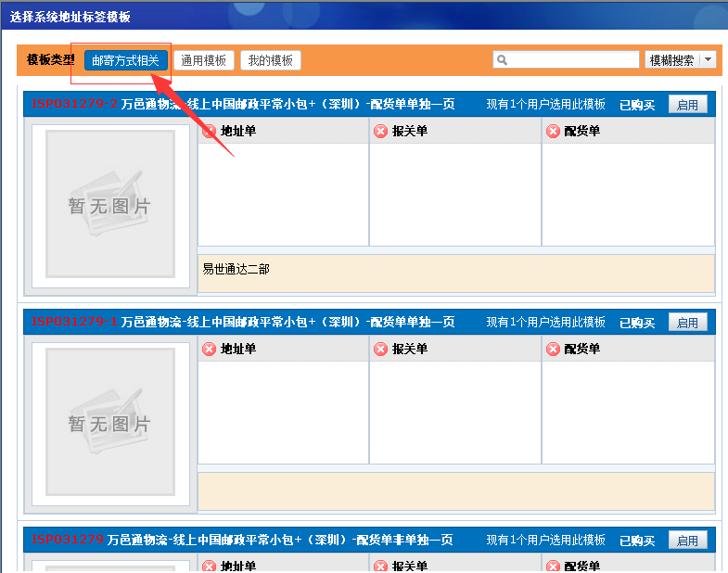Click red X icon beside 配货单 in ISP031279-1
This screenshot has width=728, height=573.
554,350
